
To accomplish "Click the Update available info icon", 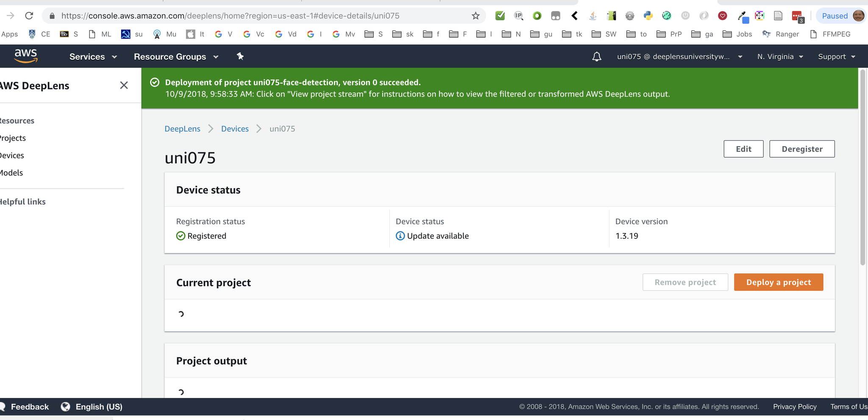I will coord(400,236).
